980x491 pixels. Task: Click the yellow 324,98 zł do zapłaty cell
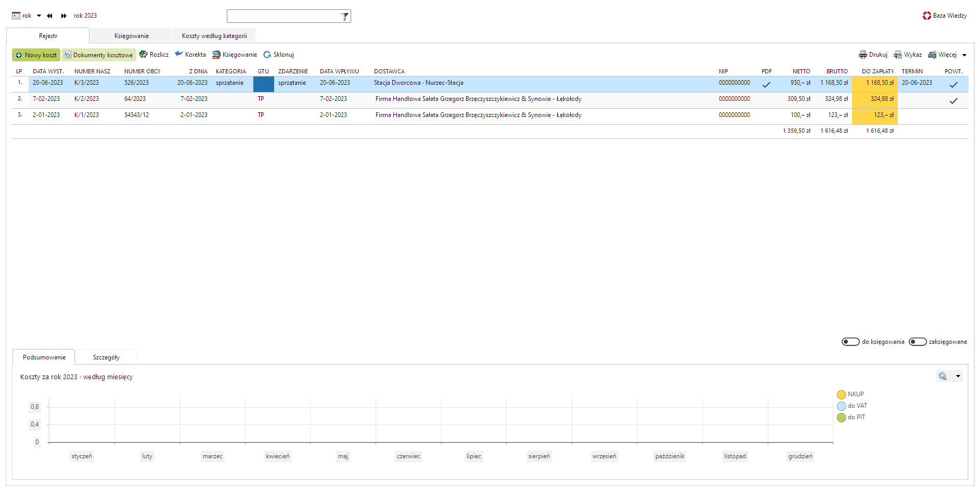pos(875,100)
